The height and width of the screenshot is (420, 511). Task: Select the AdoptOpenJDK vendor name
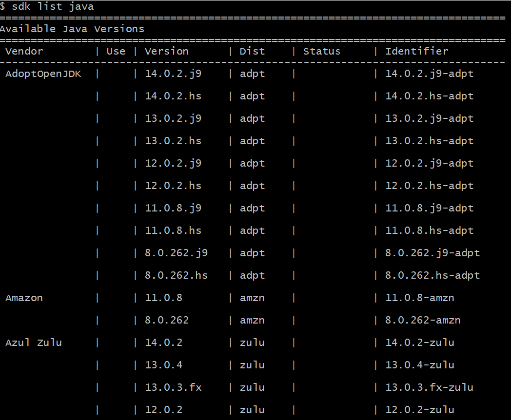coord(43,74)
